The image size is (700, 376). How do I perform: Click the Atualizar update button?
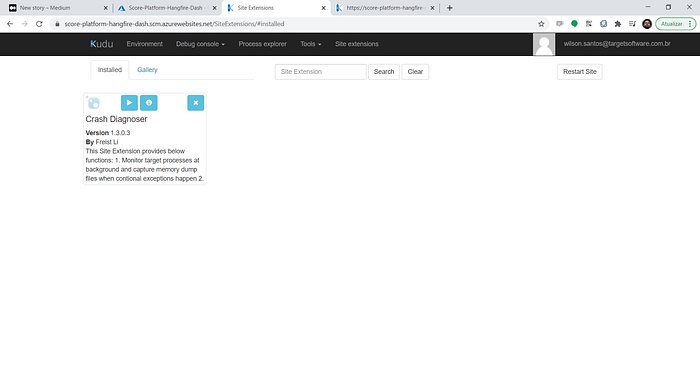(675, 24)
